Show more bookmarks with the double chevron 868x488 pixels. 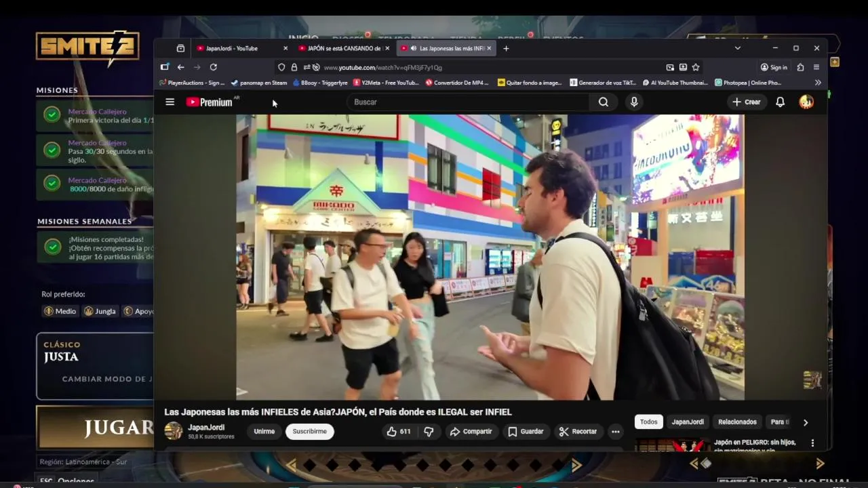pyautogui.click(x=818, y=83)
